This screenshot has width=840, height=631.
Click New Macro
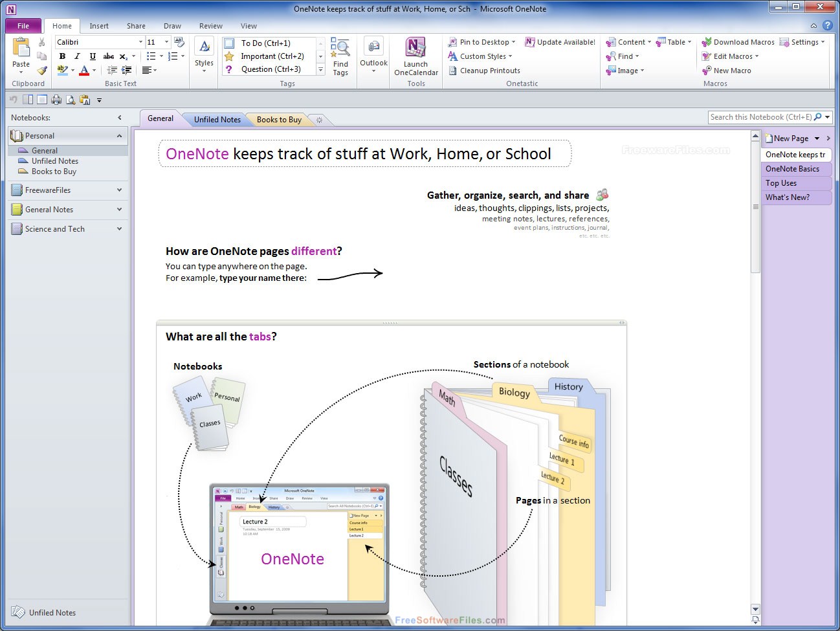[726, 71]
